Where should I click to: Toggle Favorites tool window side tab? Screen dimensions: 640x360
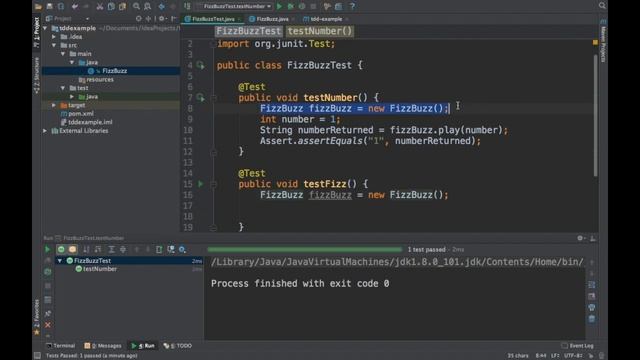(36, 317)
